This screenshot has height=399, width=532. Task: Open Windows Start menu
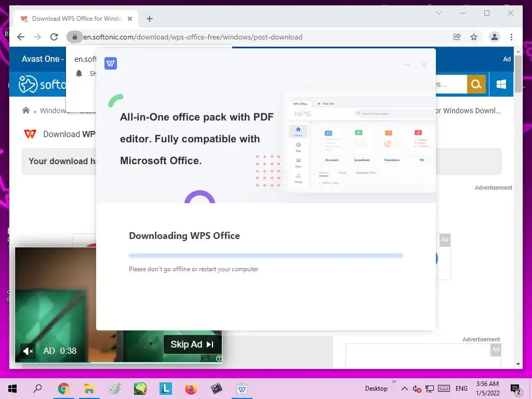tap(12, 389)
